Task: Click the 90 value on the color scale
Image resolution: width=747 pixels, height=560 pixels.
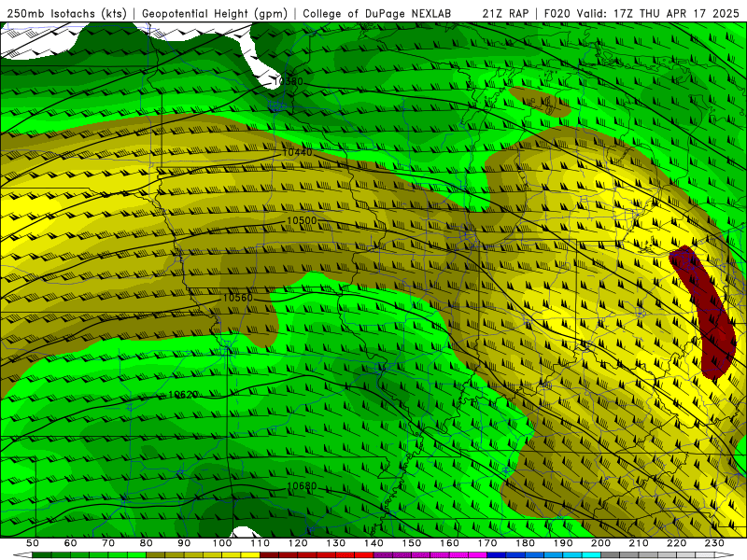Action: pyautogui.click(x=184, y=543)
